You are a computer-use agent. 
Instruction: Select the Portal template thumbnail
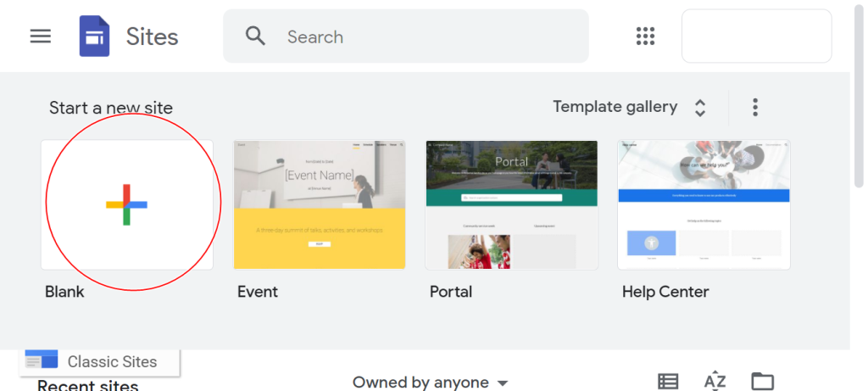point(511,204)
